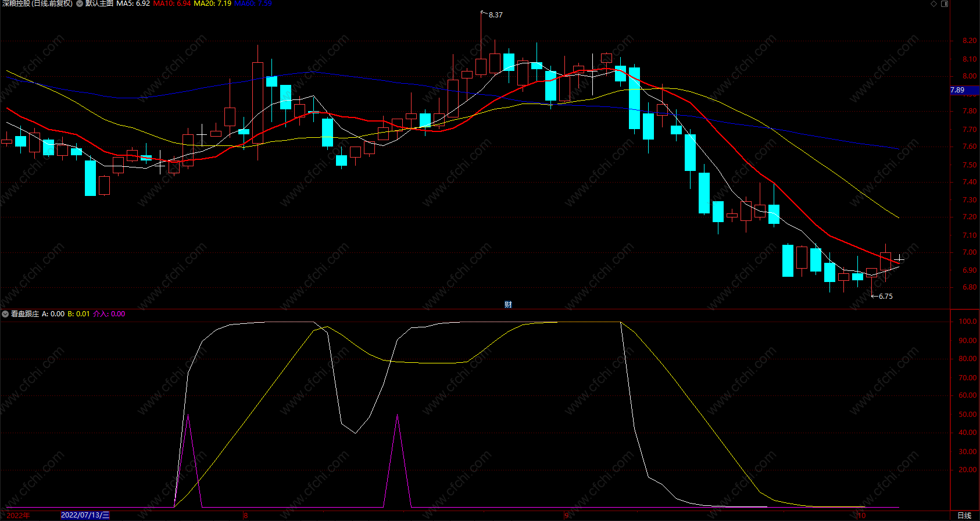Click the 看盘跟庄 indicator name
The width and height of the screenshot is (980, 521).
click(x=25, y=314)
